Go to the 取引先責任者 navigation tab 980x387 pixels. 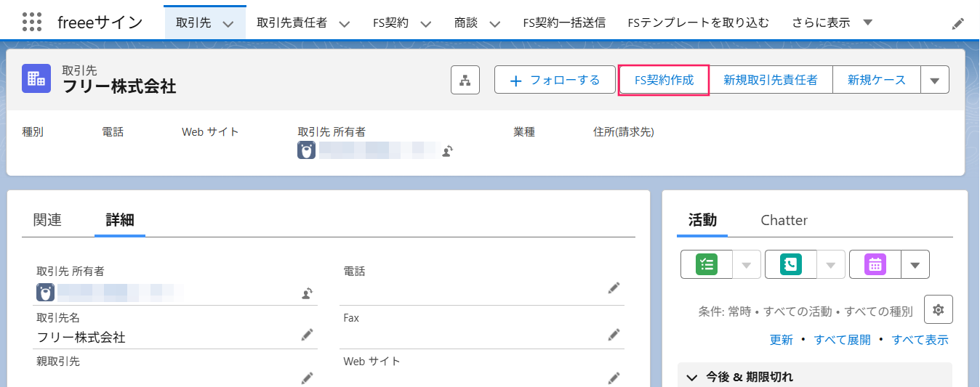pos(292,23)
